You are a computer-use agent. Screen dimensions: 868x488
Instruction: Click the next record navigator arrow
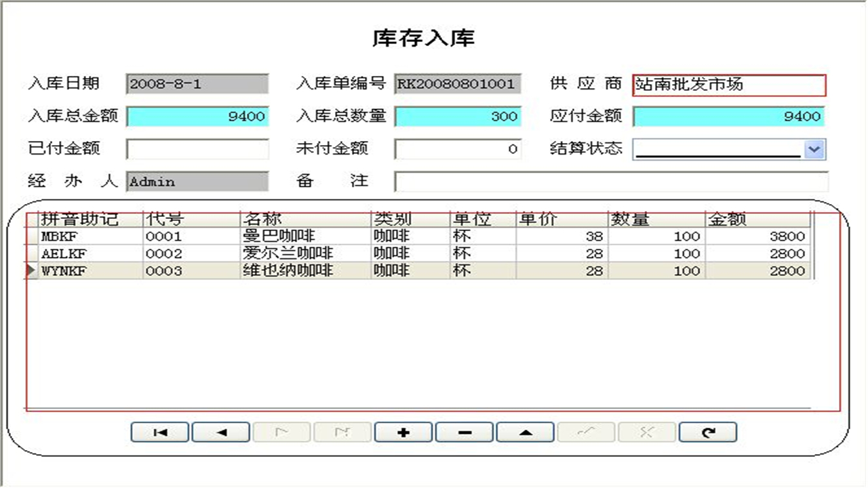(281, 432)
